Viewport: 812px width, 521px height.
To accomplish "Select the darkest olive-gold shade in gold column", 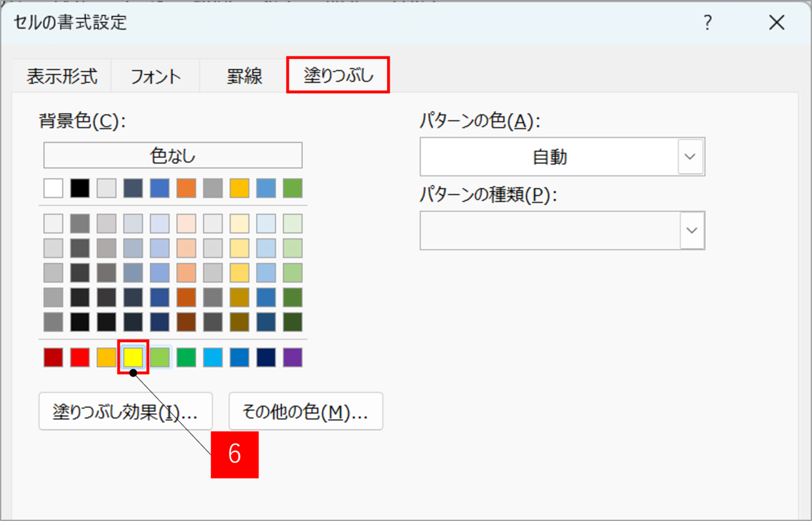I will (240, 322).
